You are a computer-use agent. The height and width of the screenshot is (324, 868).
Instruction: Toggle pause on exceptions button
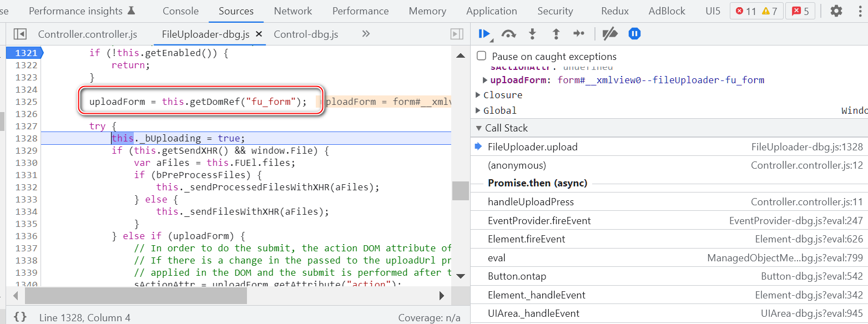point(634,34)
